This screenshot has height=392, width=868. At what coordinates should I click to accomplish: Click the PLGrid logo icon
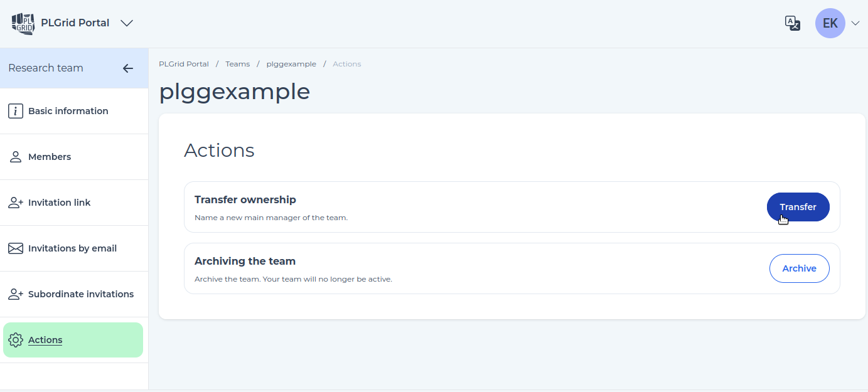point(23,23)
